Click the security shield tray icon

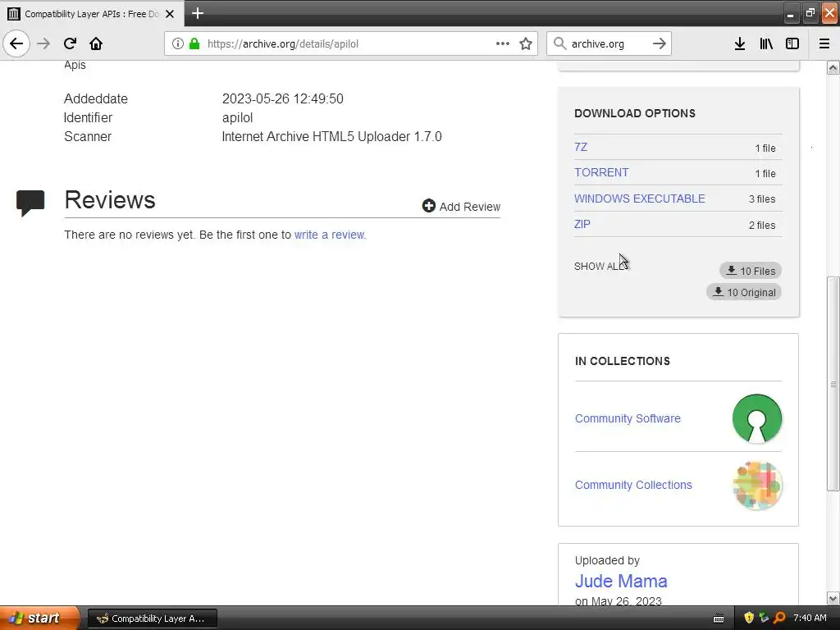(749, 618)
